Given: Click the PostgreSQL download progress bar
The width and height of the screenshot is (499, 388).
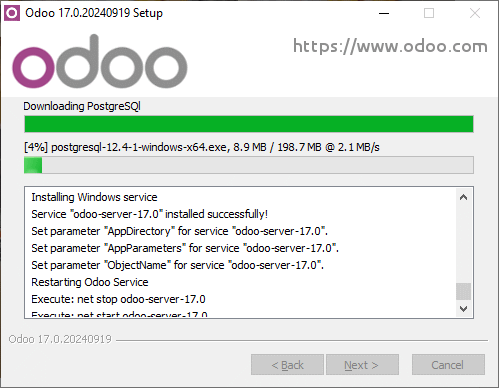Looking at the screenshot, I should click(x=249, y=165).
